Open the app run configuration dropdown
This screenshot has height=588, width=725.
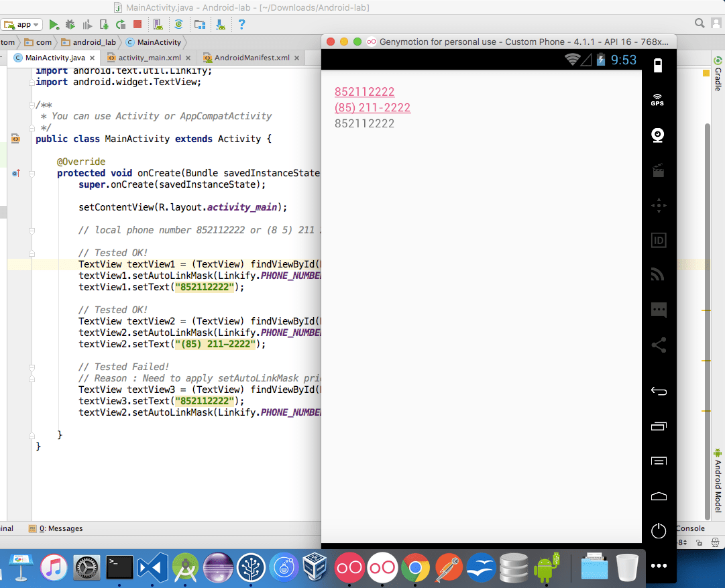[x=22, y=25]
